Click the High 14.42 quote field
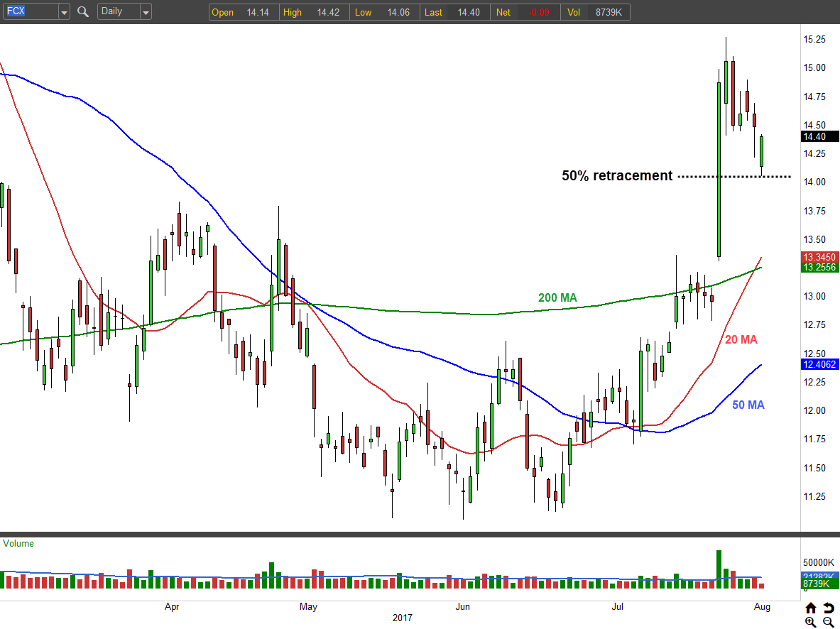The image size is (840, 629). 315,12
